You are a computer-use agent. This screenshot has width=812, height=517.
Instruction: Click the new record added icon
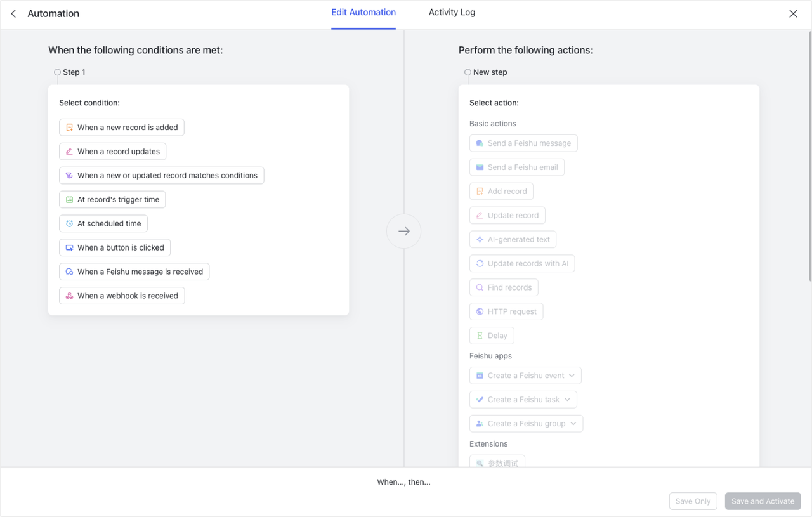tap(70, 128)
